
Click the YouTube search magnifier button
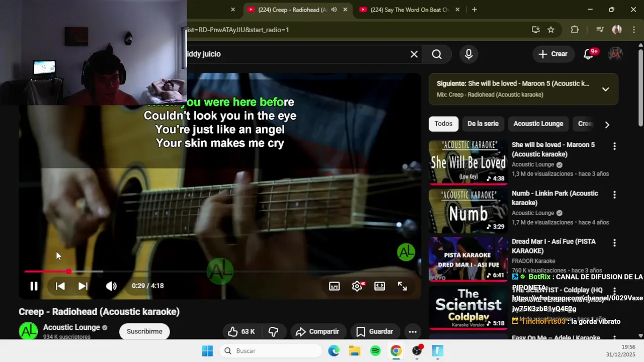(437, 54)
